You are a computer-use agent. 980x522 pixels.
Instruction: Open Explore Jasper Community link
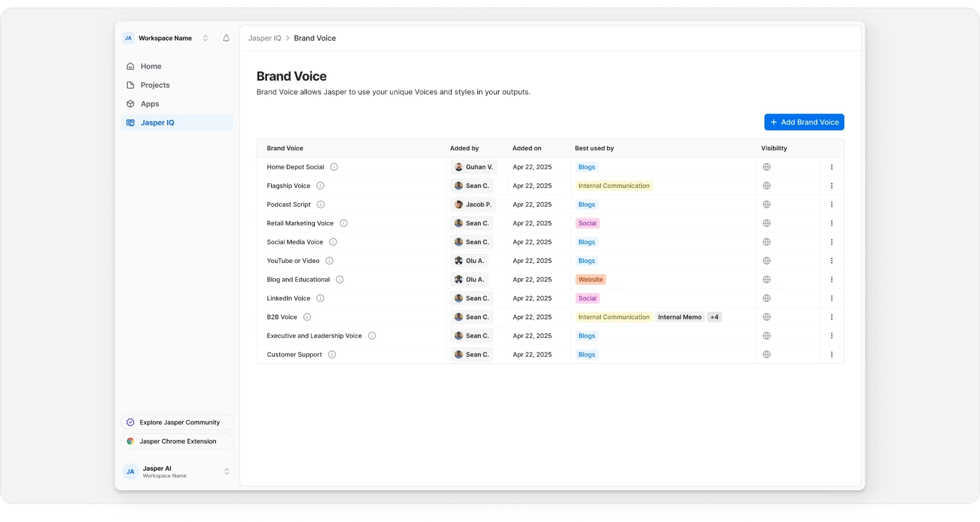point(177,423)
